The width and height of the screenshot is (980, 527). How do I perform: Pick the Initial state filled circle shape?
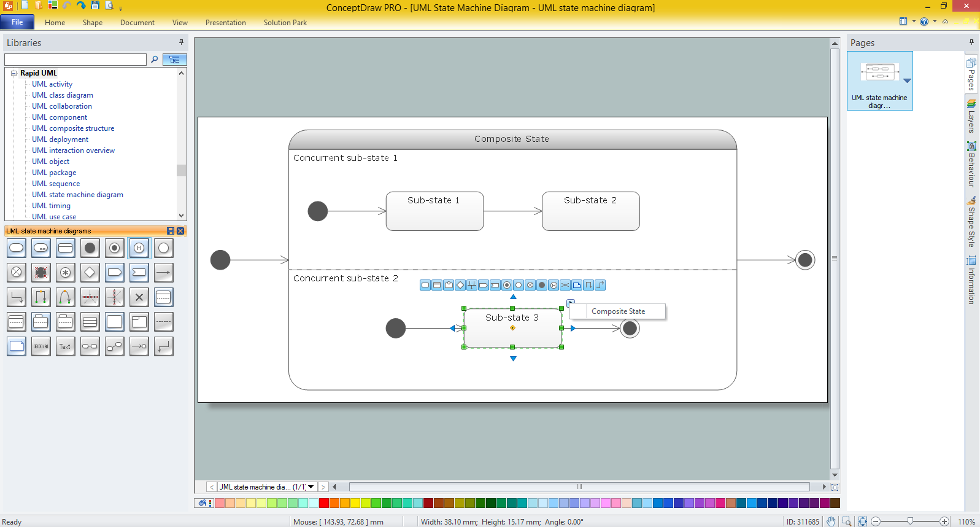point(90,248)
